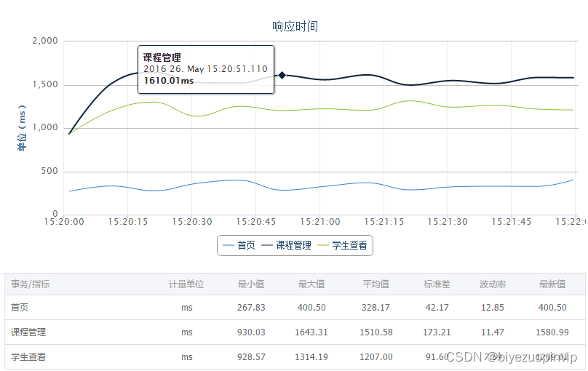Screen dimensions: 588x371
Task: Select the 学生查看 row name in the table
Action: tap(28, 356)
